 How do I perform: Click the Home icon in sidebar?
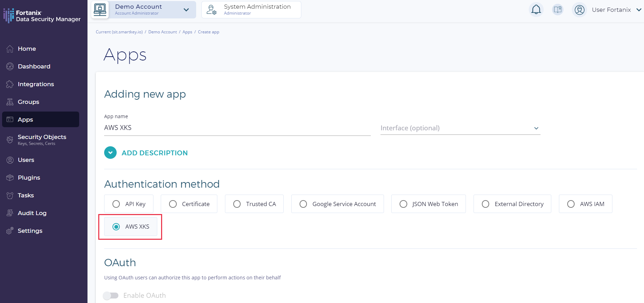[10, 49]
